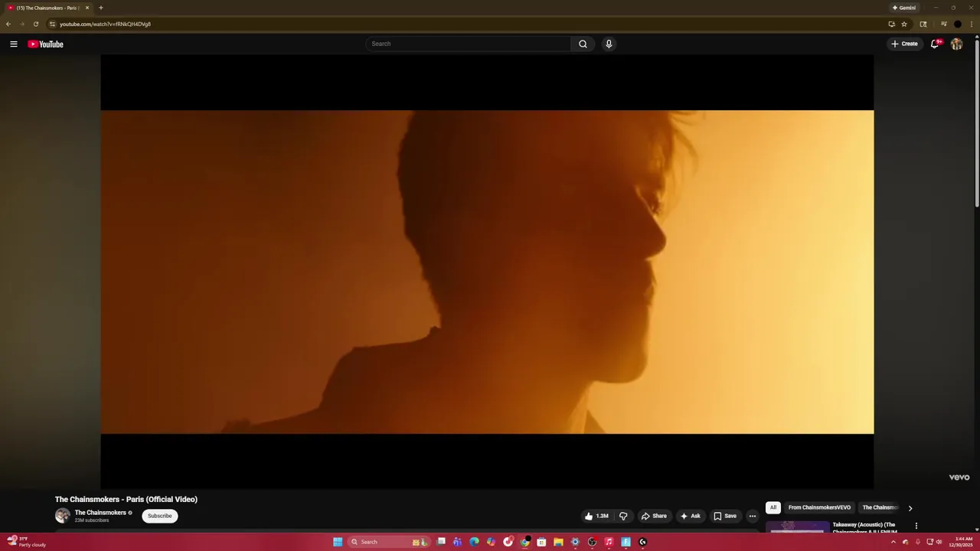Open the Windows Start menu
Viewport: 980px width, 551px height.
[x=338, y=542]
